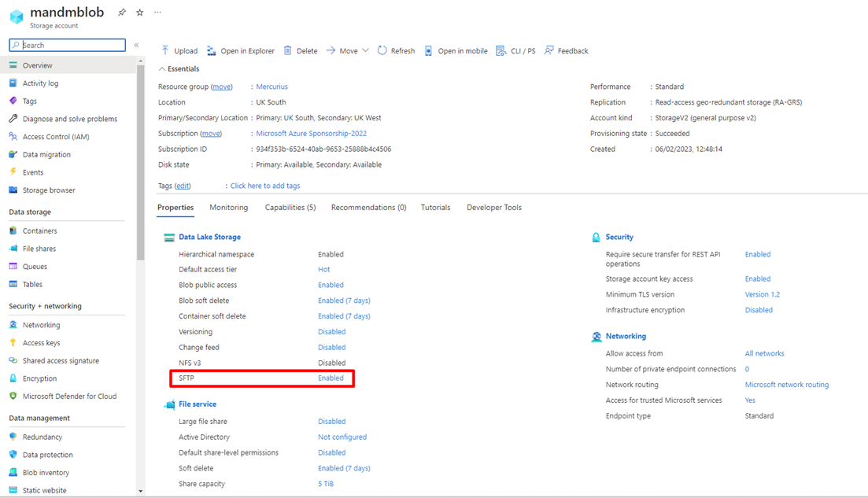Collapse the Essentials section
The image size is (868, 498).
tap(162, 68)
